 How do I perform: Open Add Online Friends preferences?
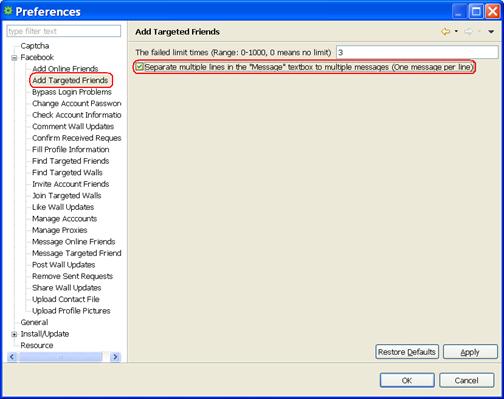click(65, 69)
